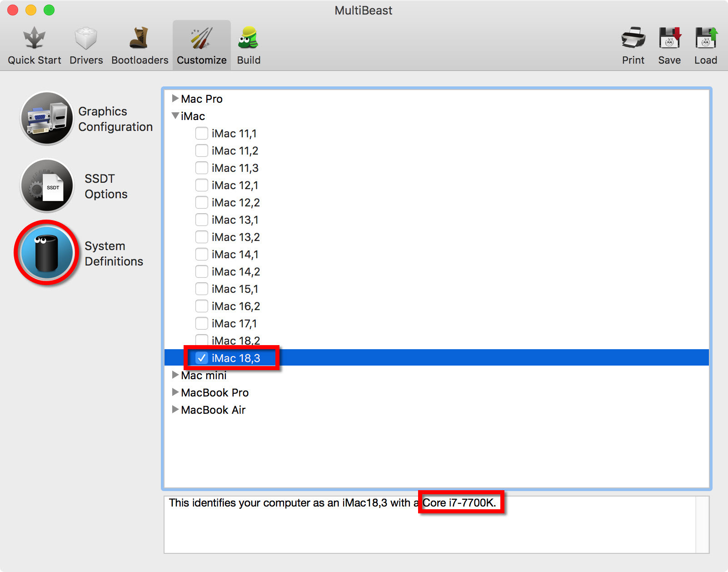Viewport: 728px width, 572px height.
Task: Select the iMac 15,1 row text
Action: point(235,289)
